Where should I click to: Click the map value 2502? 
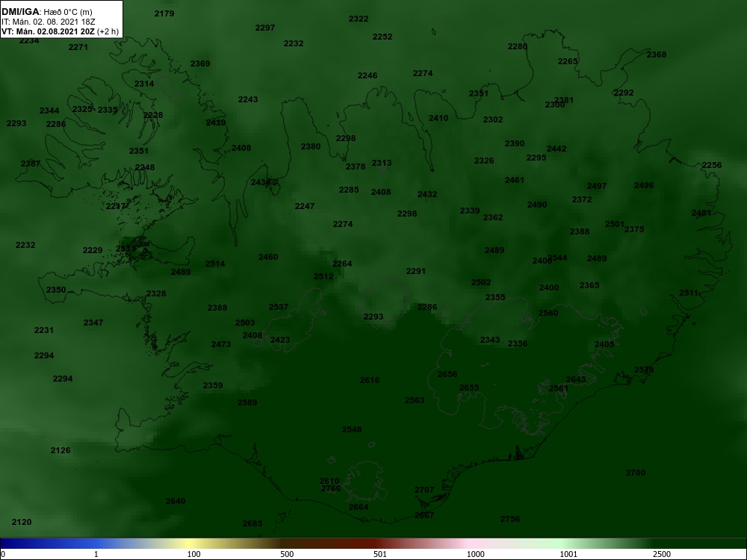pyautogui.click(x=481, y=283)
